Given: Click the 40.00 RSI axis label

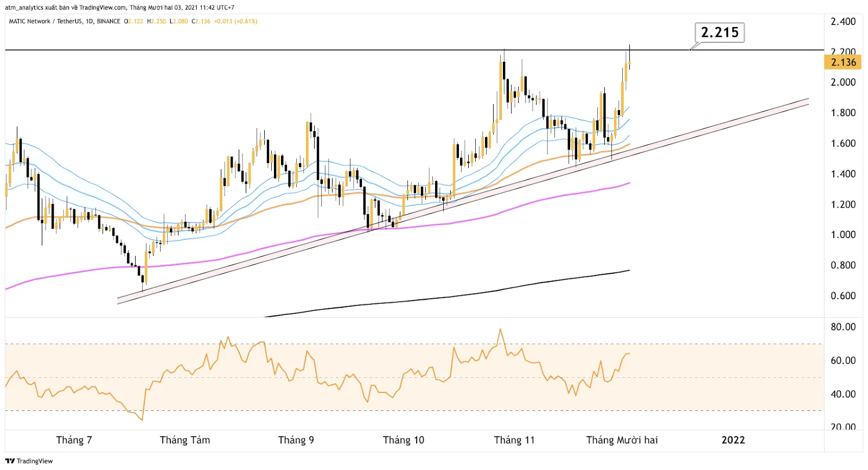Looking at the screenshot, I should [843, 394].
